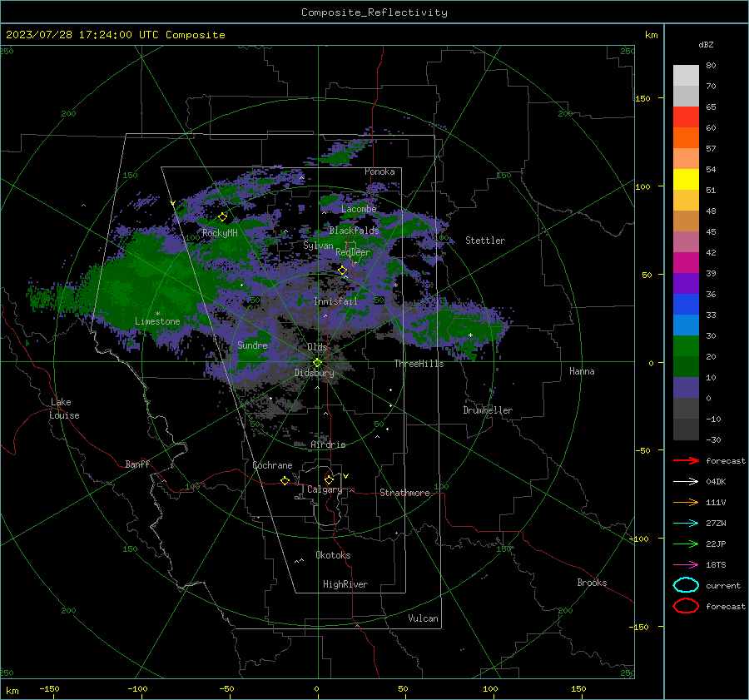Click the red 'forecast' ellipse legend icon
The height and width of the screenshot is (700, 749).
click(686, 606)
